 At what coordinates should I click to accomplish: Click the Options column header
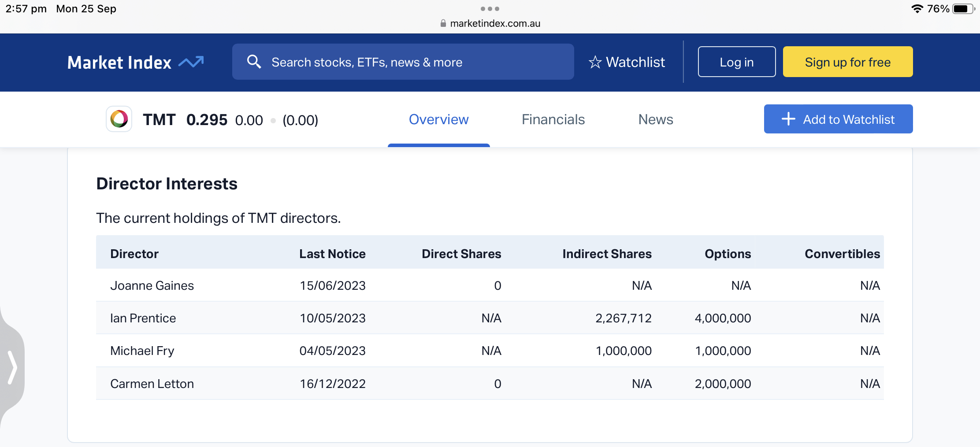click(728, 254)
